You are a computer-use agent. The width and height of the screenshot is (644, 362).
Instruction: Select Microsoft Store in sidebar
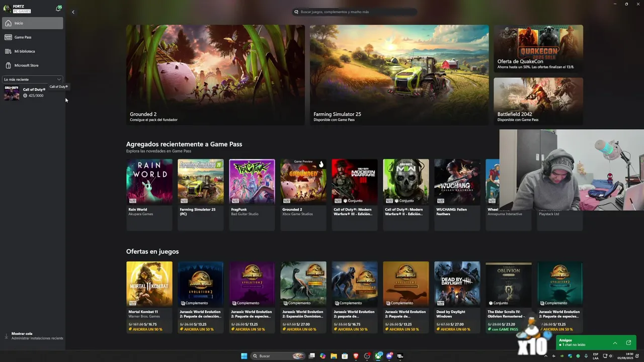(x=33, y=65)
